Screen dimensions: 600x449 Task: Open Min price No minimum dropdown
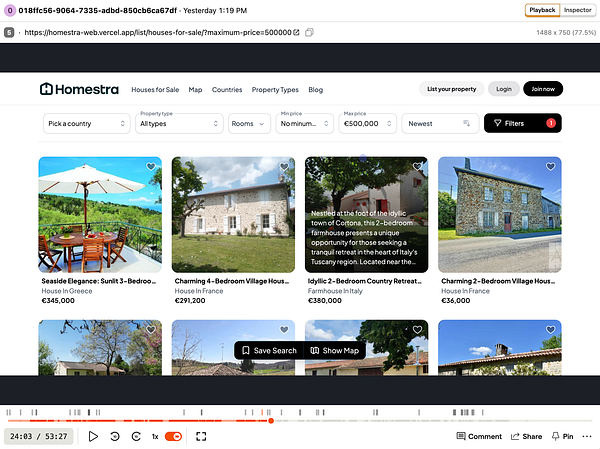coord(305,124)
